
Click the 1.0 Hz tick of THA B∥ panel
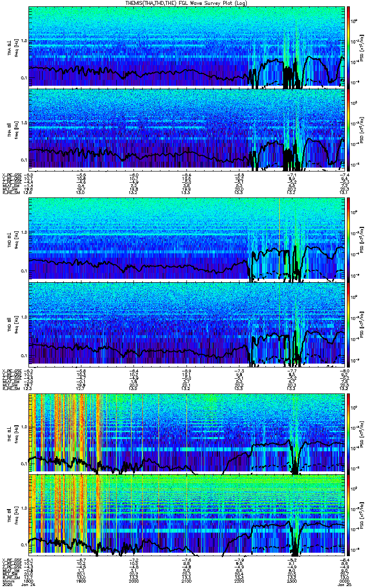pyautogui.click(x=24, y=123)
